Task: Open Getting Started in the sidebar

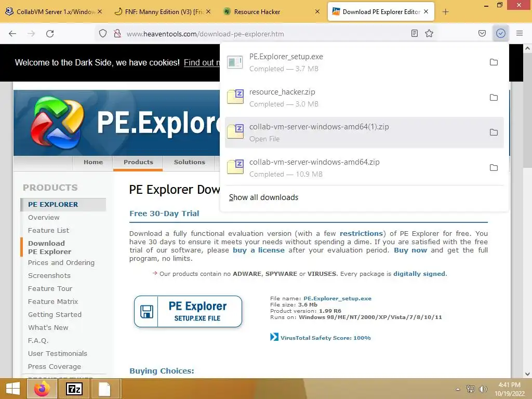Action: 55,314
